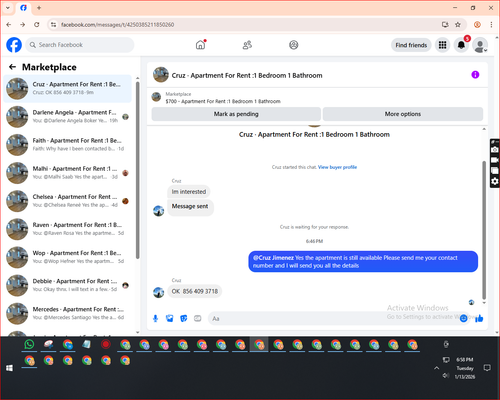
Task: Click the Facebook logo
Action: point(14,45)
